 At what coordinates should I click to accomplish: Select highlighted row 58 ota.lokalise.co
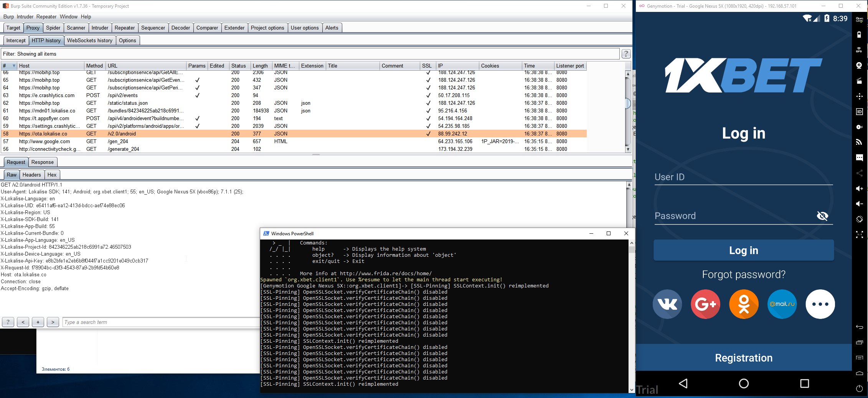pyautogui.click(x=294, y=134)
